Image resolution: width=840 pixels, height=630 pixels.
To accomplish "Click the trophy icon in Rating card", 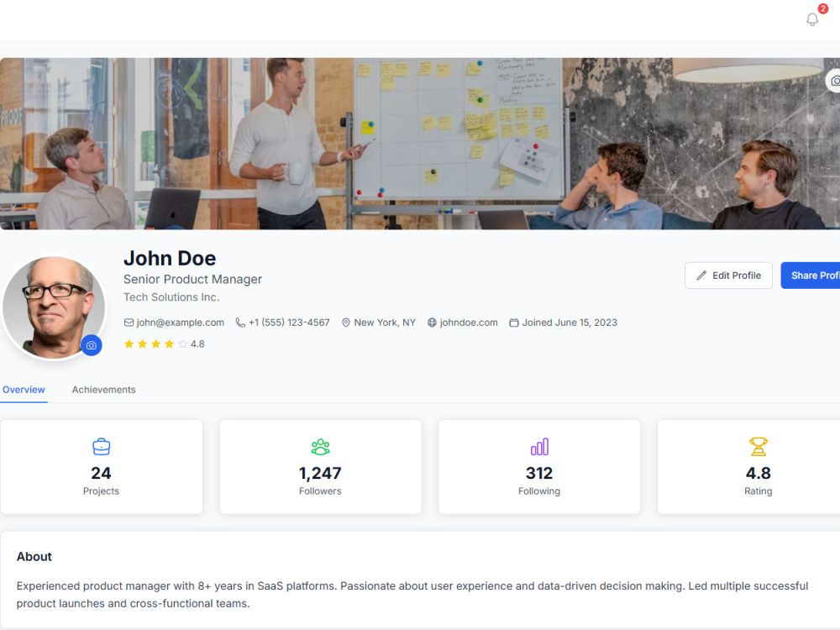I will [759, 447].
